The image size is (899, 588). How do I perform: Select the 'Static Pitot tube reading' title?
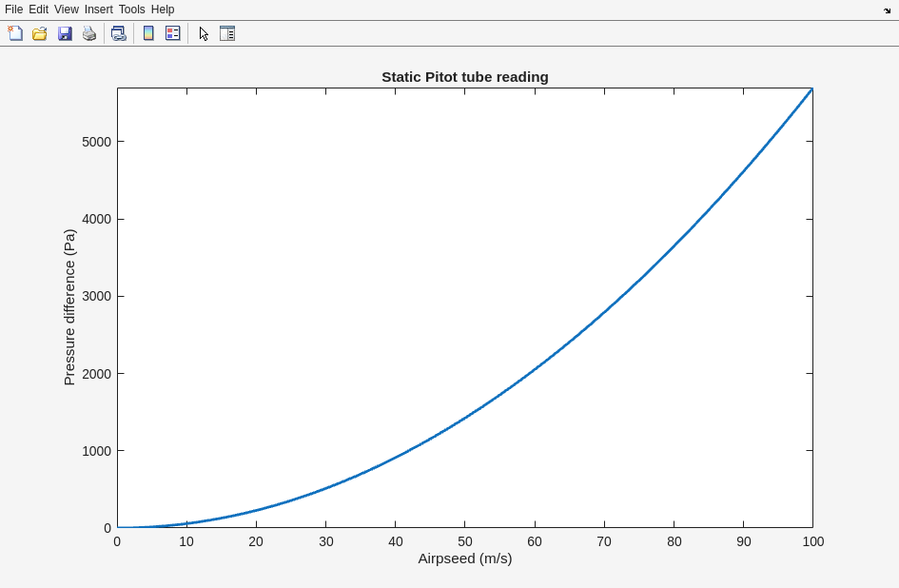[464, 77]
